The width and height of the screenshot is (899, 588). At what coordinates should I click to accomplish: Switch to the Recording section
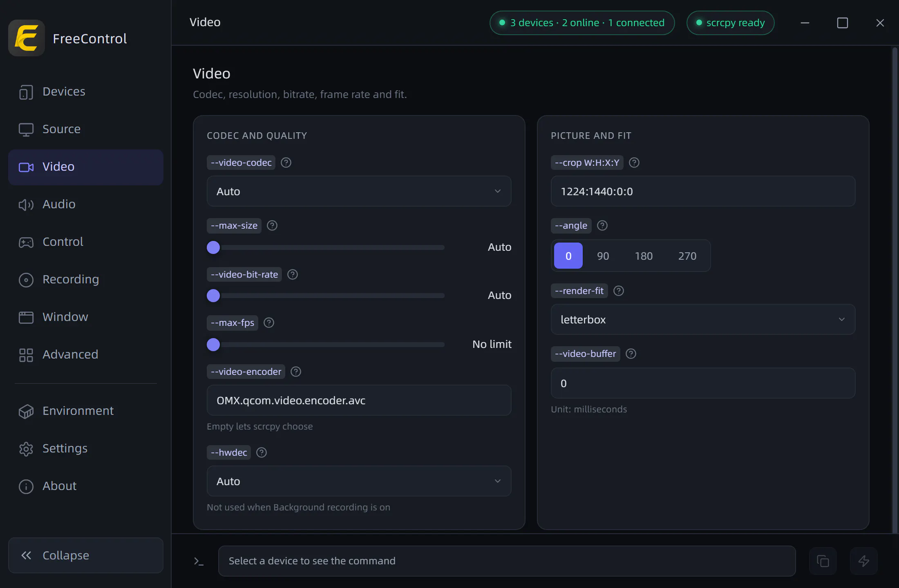[x=86, y=279]
